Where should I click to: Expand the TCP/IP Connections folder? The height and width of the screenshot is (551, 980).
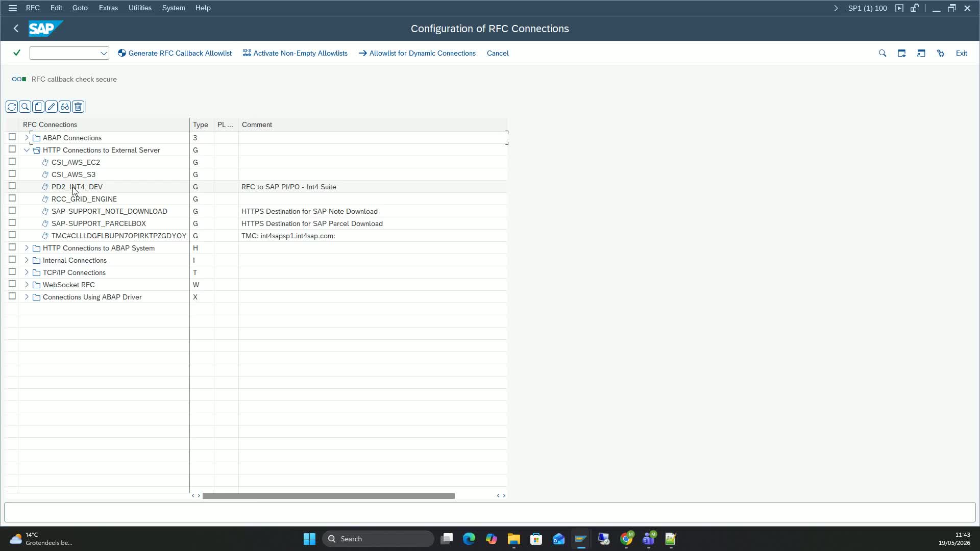click(27, 272)
